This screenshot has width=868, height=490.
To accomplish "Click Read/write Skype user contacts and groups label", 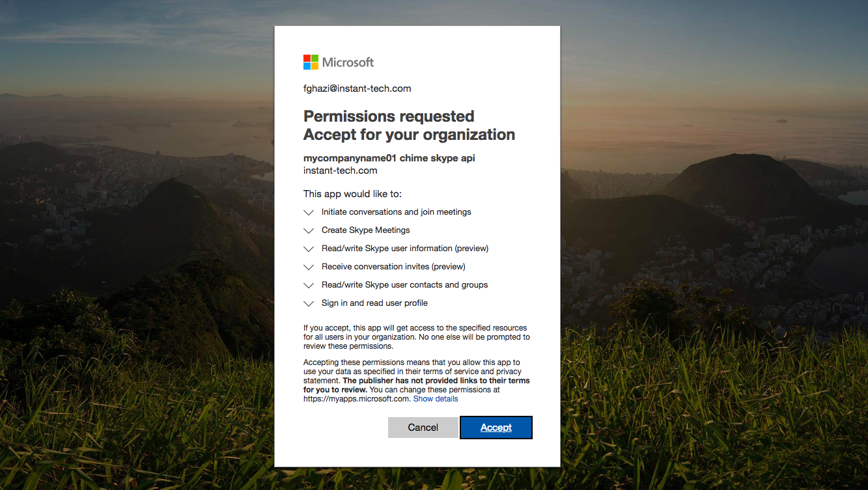I will pyautogui.click(x=405, y=285).
